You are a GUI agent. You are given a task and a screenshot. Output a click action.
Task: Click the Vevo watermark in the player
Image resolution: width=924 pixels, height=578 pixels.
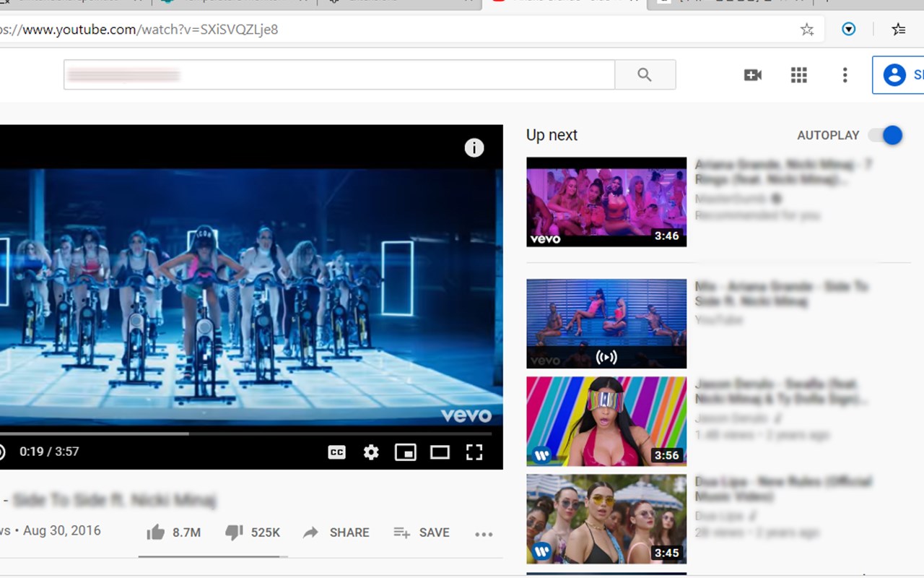[x=466, y=415]
